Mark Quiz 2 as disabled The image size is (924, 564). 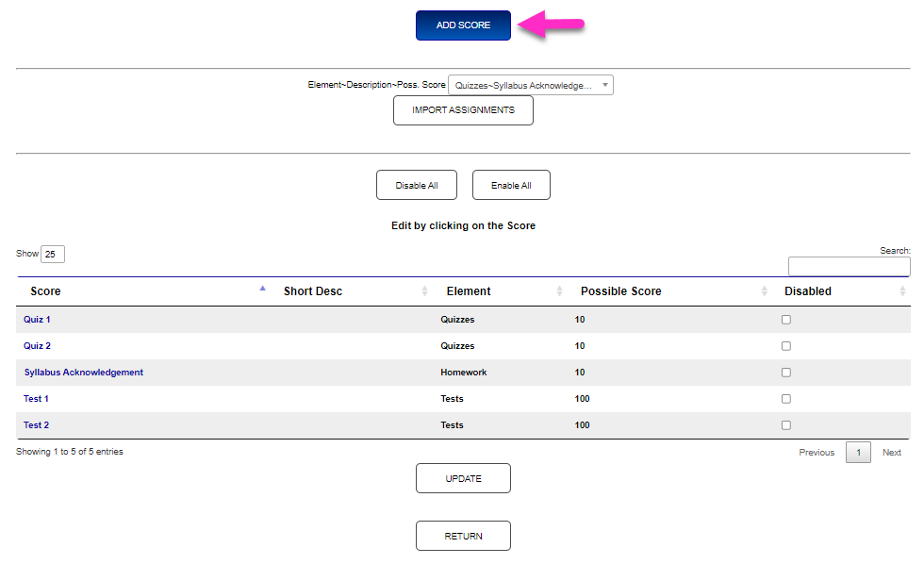pos(785,345)
